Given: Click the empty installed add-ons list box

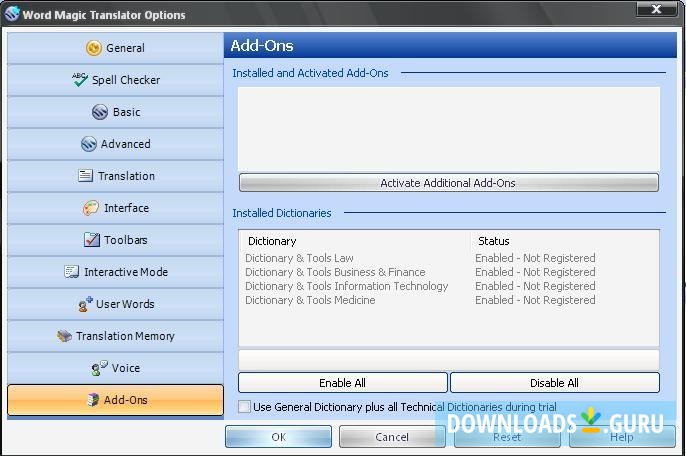Looking at the screenshot, I should click(x=448, y=129).
